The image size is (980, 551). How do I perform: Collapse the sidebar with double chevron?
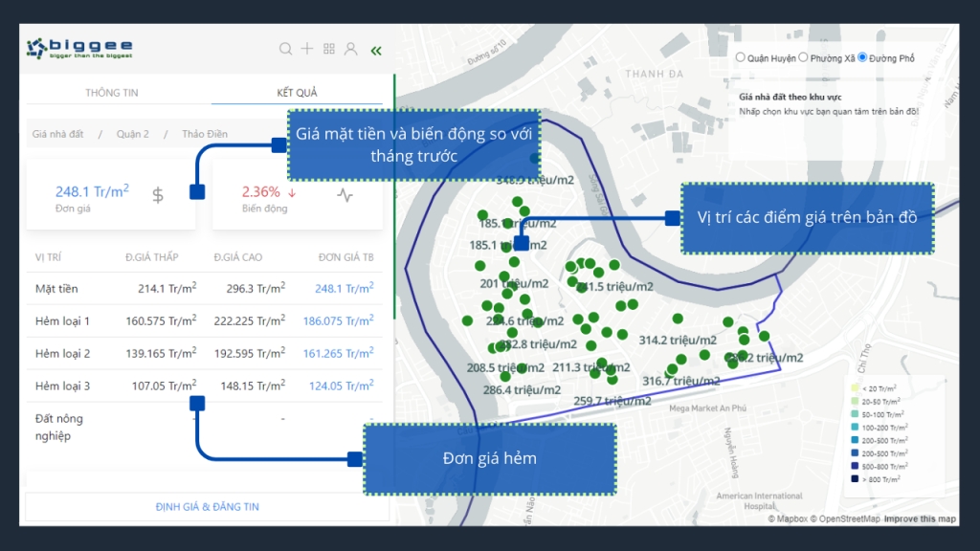coord(376,50)
